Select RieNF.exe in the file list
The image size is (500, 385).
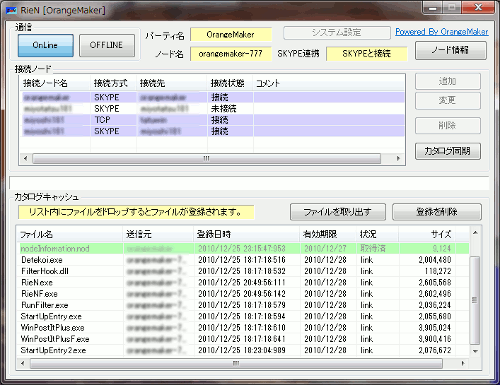(243, 294)
